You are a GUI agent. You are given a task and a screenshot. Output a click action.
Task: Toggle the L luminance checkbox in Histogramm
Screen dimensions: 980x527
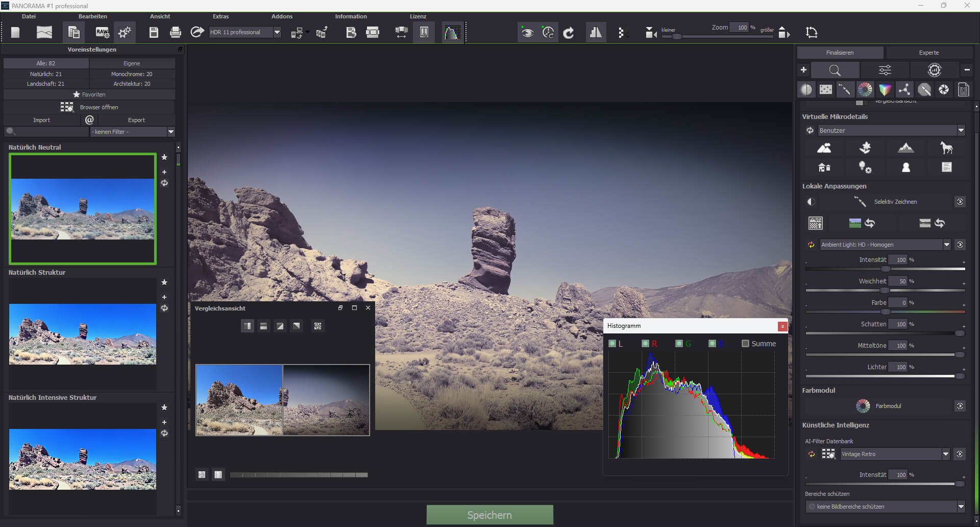point(612,344)
